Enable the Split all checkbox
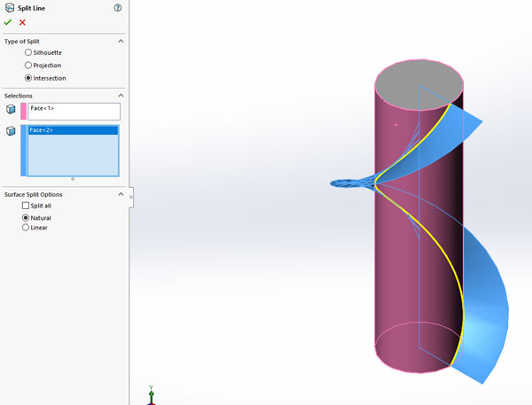The width and height of the screenshot is (532, 405). tap(26, 206)
